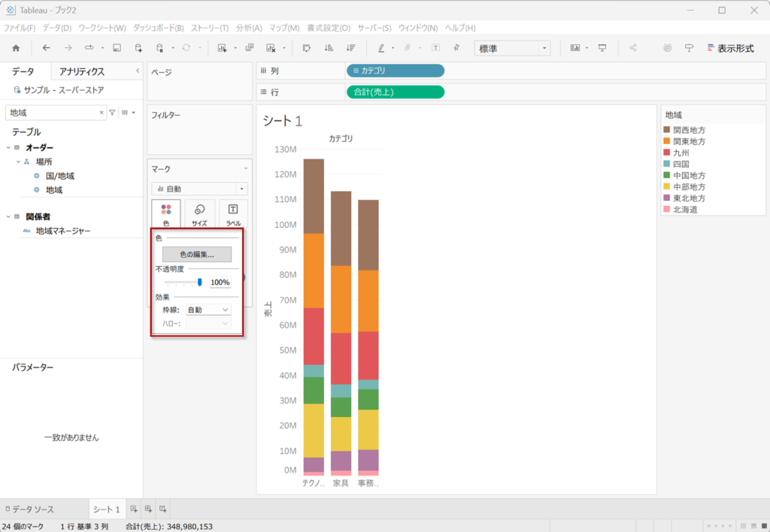770x532 pixels.
Task: Click the presentation mode icon
Action: (602, 48)
